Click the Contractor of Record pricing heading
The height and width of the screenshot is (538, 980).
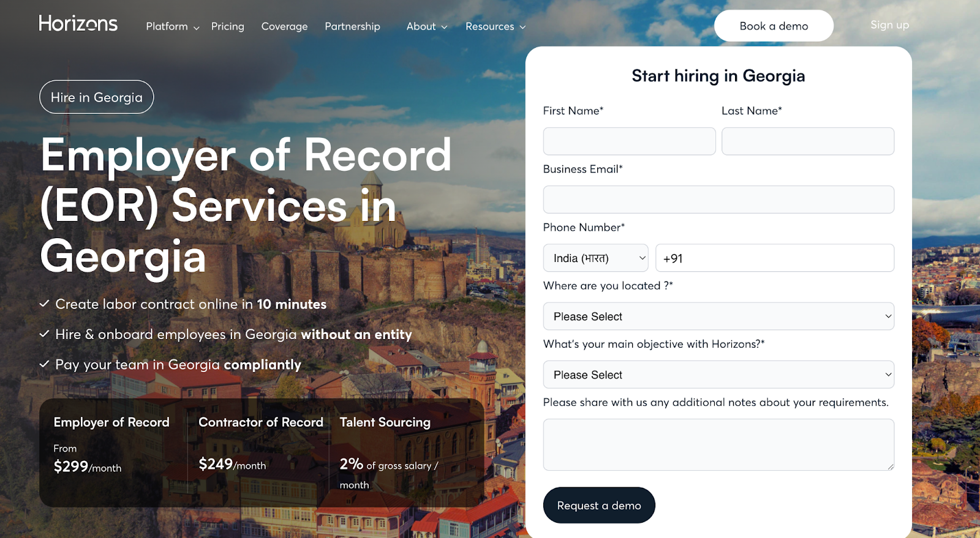[x=261, y=422]
